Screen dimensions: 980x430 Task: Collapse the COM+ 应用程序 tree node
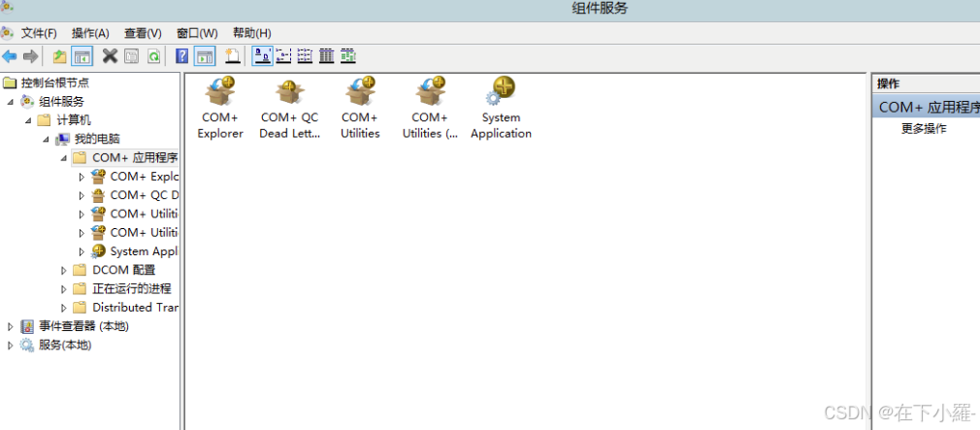pyautogui.click(x=63, y=158)
